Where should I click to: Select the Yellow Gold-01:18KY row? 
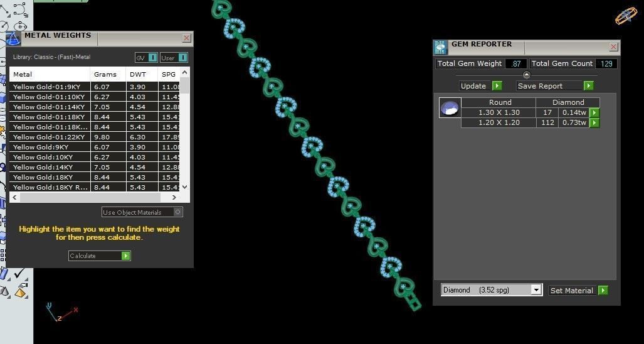click(x=95, y=117)
